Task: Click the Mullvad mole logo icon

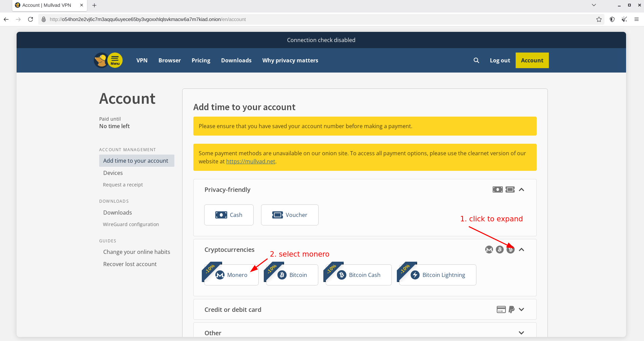Action: click(101, 60)
